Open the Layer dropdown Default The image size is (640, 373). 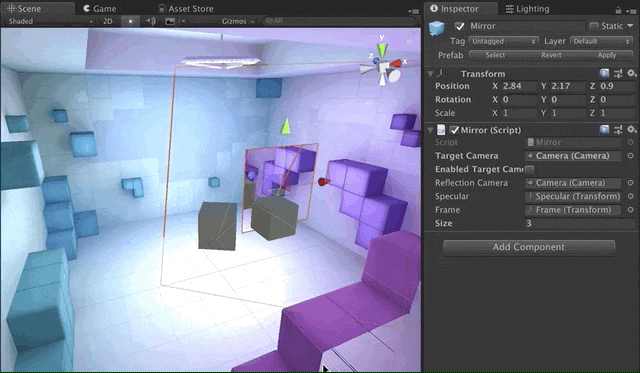pyautogui.click(x=602, y=41)
